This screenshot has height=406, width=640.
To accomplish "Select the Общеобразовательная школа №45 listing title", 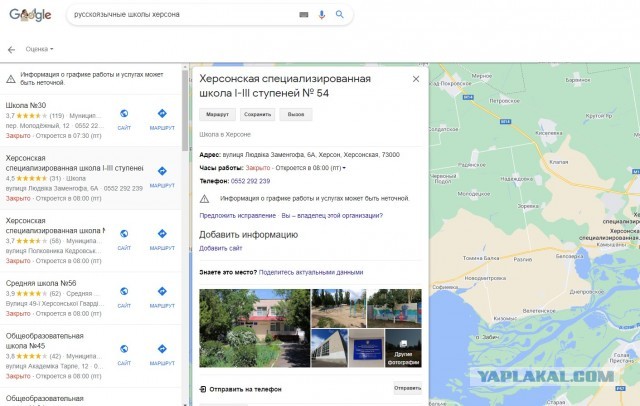I will pyautogui.click(x=44, y=341).
